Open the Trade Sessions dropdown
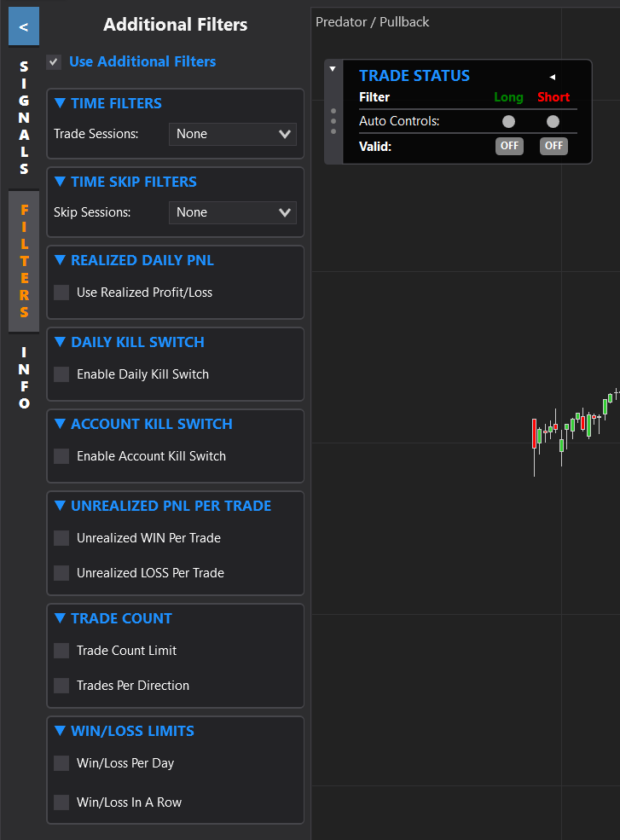 pos(232,134)
